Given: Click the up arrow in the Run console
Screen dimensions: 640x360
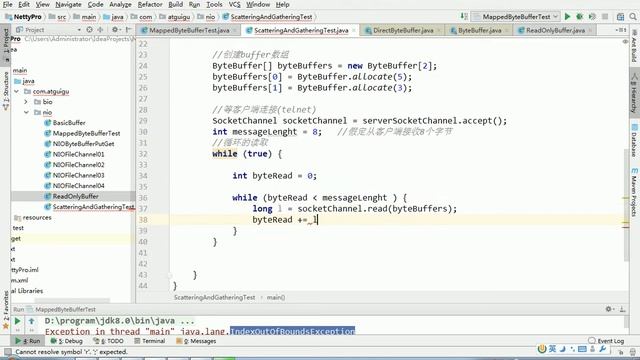Looking at the screenshot, I should [31, 321].
